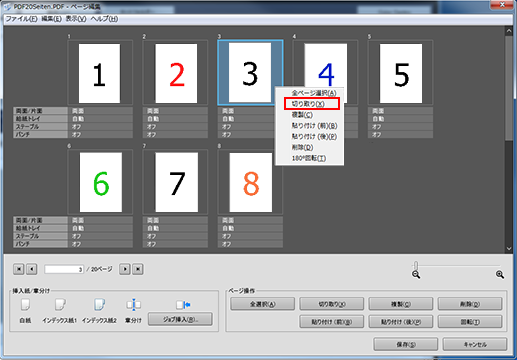Insert インデックス紙1 index sheet icon
This screenshot has width=517, height=360.
click(60, 304)
